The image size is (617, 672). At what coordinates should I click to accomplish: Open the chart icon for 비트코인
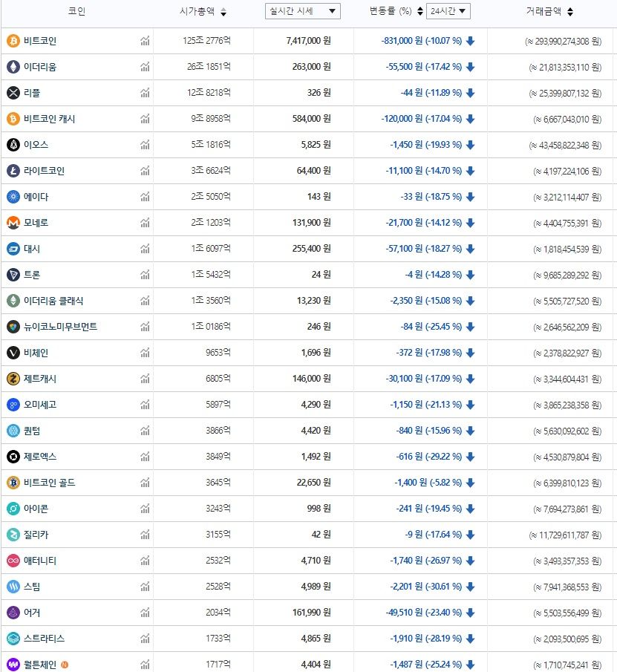[145, 41]
